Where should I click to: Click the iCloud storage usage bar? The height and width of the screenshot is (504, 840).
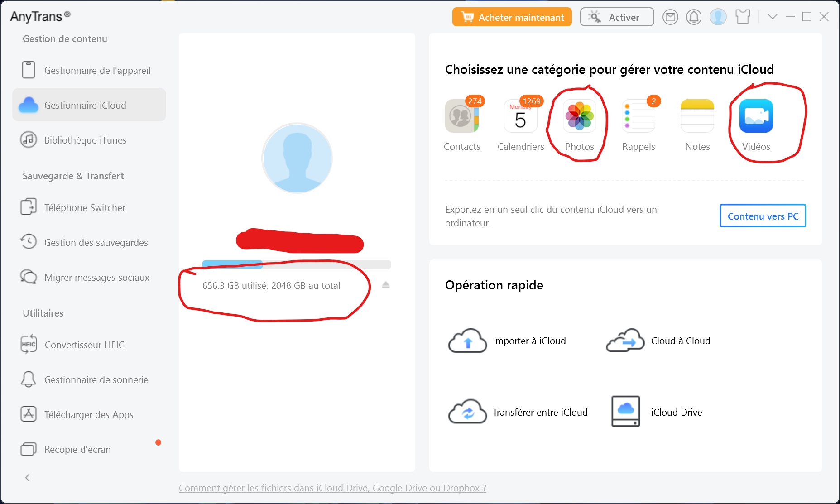[297, 264]
